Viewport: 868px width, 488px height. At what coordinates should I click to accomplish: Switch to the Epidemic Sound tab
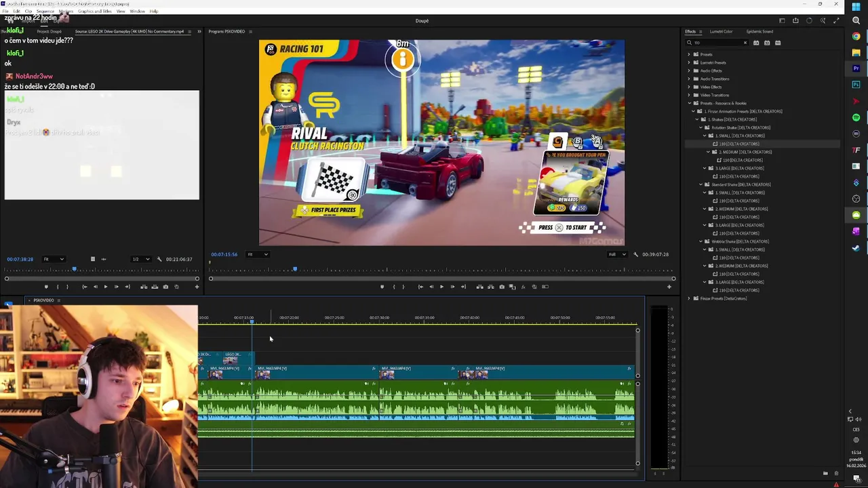coord(759,31)
